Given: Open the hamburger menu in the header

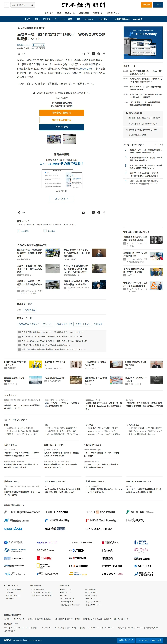Looking at the screenshot, I should pyautogui.click(x=7, y=5).
